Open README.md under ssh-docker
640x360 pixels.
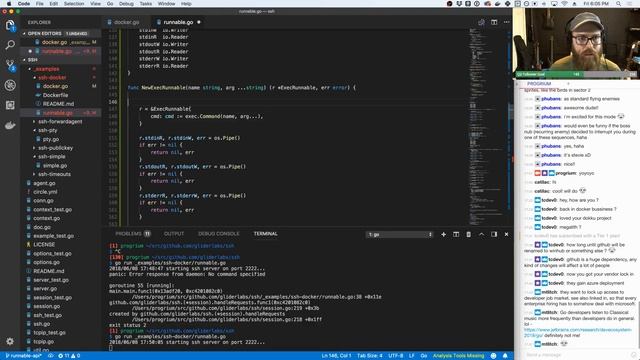point(58,104)
